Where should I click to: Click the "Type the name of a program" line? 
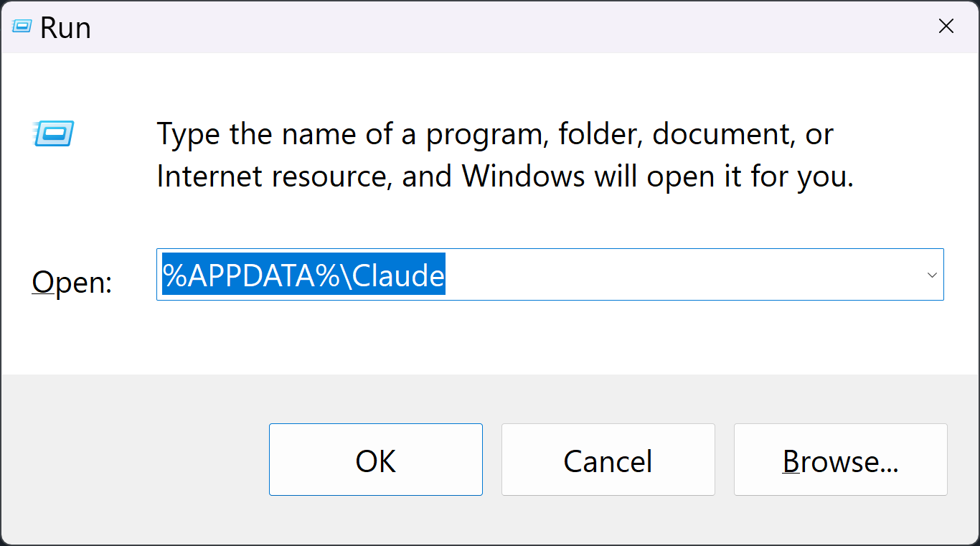coord(495,134)
